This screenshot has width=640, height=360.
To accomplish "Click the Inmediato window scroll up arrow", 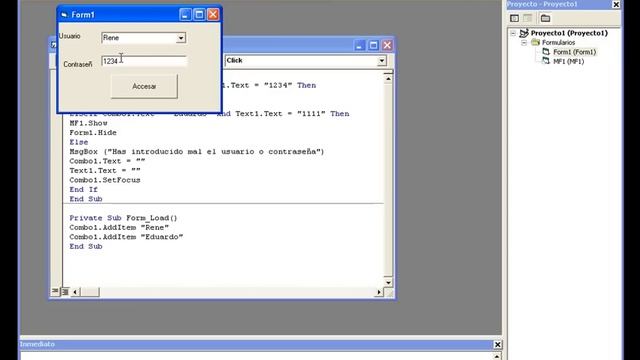I will pos(497,356).
